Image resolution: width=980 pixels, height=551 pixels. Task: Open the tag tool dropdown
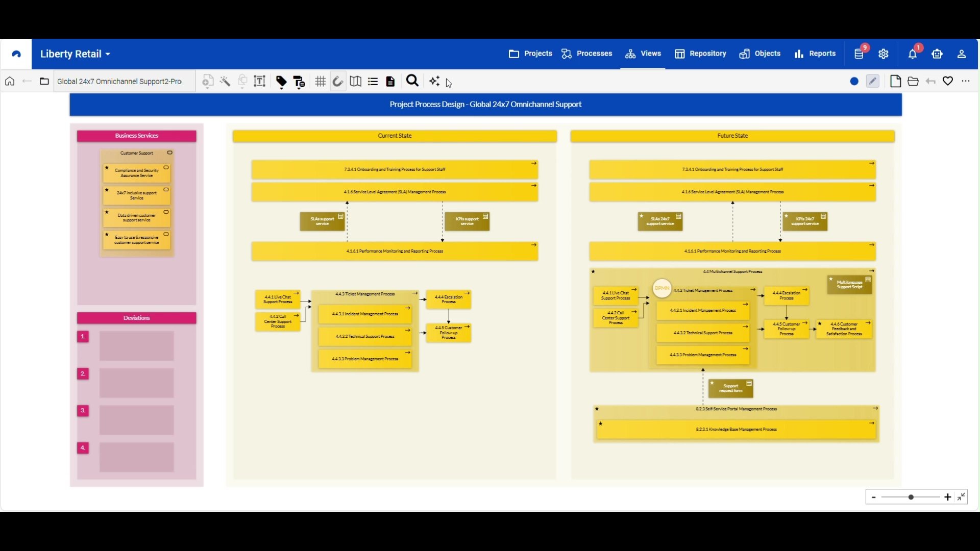tap(281, 82)
